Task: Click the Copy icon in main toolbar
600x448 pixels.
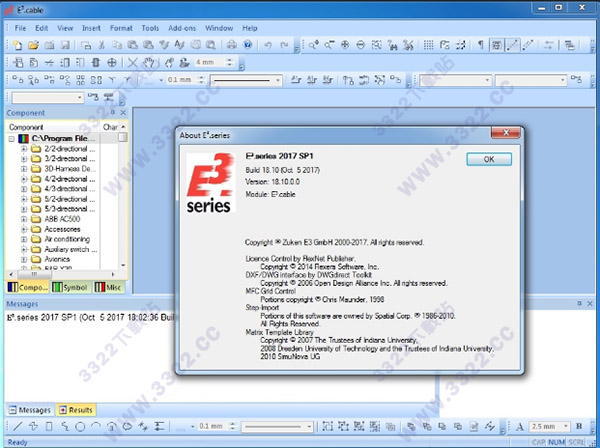Action: 117,45
